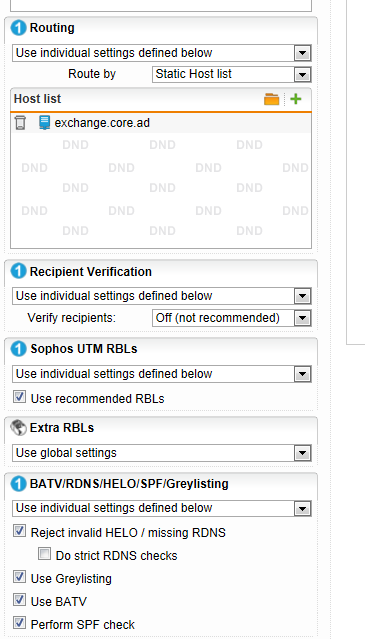Uncheck Use recommended RBLs

20,397
